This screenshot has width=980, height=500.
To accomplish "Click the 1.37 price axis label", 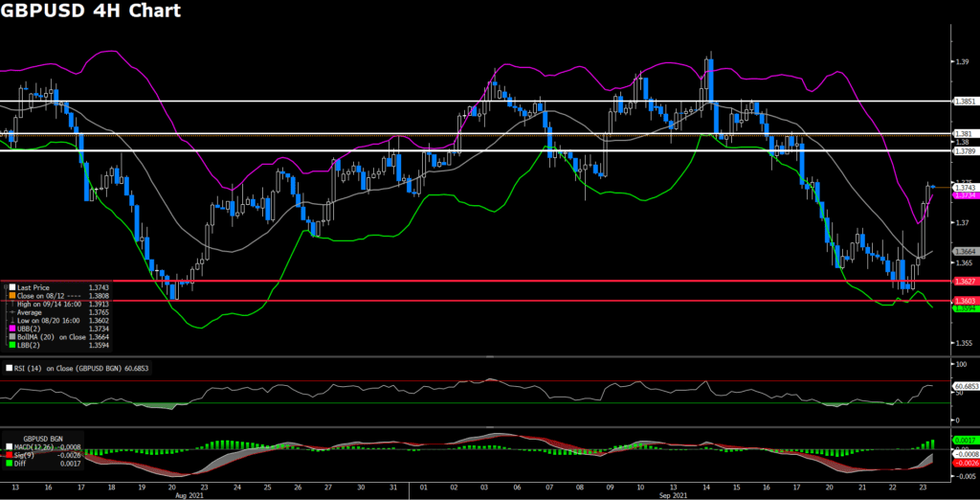I will coord(963,222).
